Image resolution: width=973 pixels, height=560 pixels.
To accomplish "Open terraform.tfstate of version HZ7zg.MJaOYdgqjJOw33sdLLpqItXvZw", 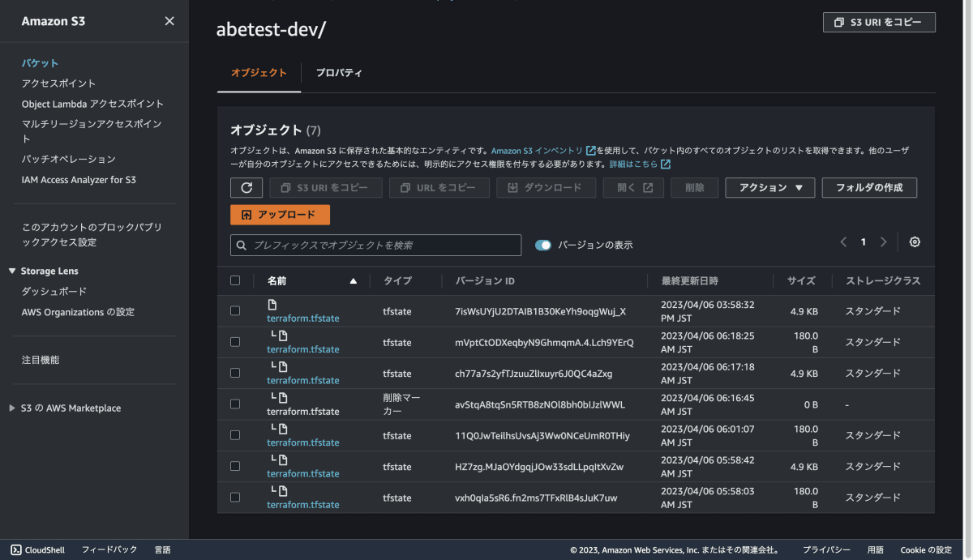I will 302,473.
